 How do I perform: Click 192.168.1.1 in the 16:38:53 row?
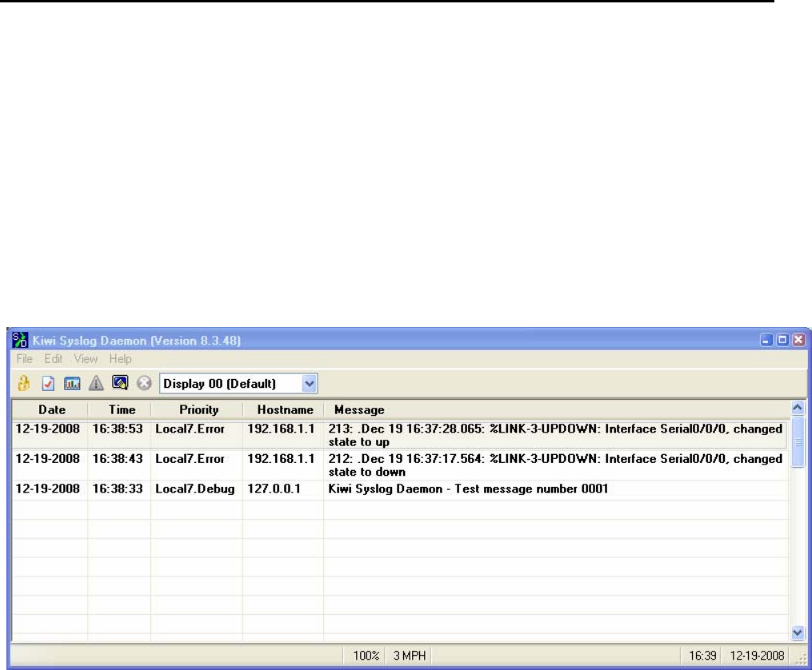281,429
